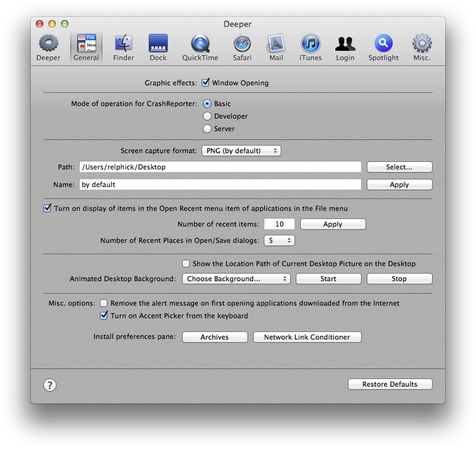476x450 pixels.
Task: Open the Deeper gear icon pane
Action: pos(48,48)
